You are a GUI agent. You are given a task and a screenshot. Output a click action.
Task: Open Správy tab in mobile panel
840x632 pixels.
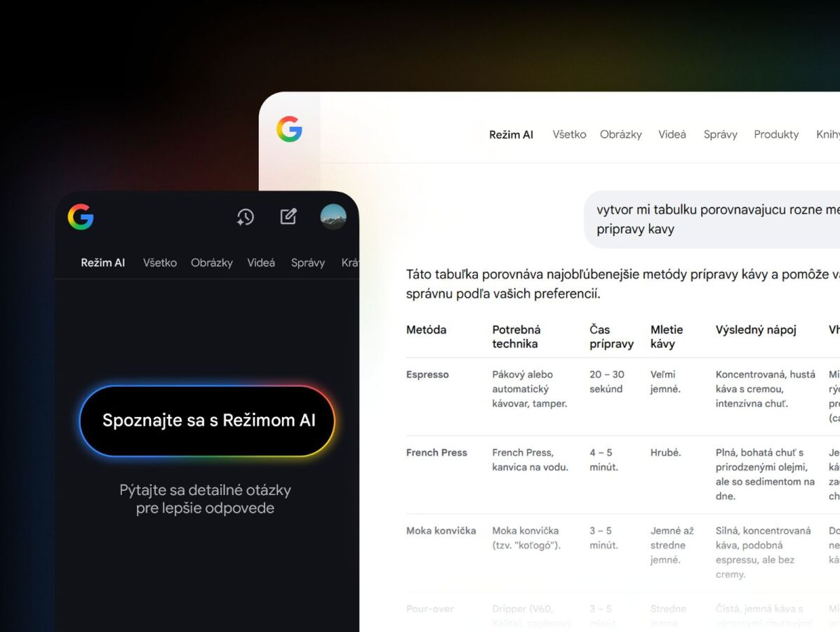pyautogui.click(x=308, y=263)
